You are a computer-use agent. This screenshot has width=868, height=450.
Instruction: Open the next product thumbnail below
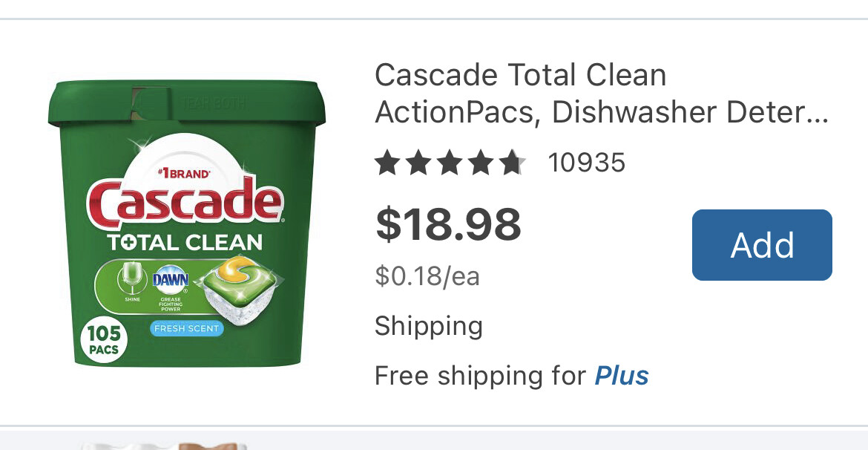click(x=164, y=446)
